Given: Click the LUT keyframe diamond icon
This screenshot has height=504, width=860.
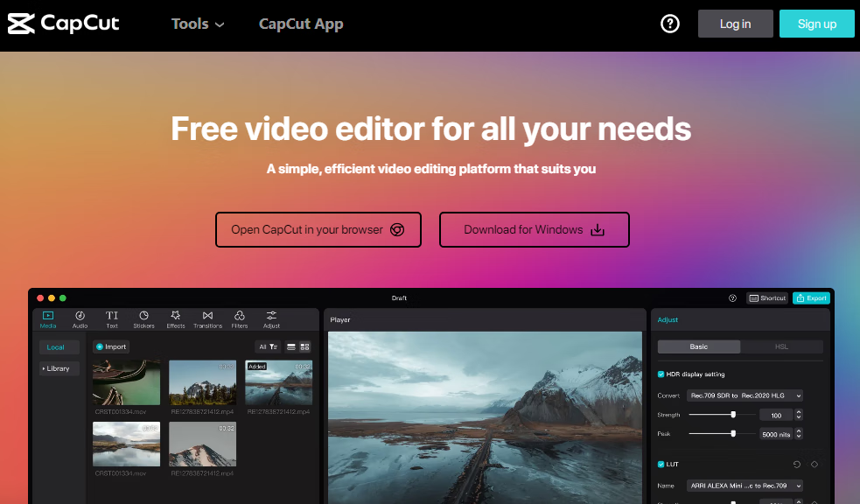Looking at the screenshot, I should point(815,465).
